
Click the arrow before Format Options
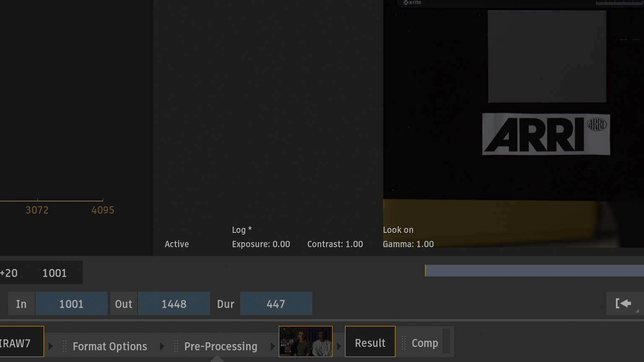point(51,346)
